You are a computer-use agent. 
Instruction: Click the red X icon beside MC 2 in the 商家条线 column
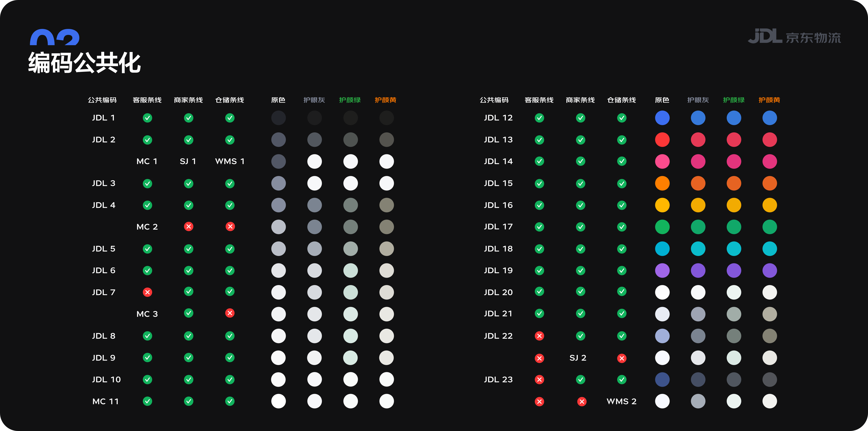pos(189,227)
